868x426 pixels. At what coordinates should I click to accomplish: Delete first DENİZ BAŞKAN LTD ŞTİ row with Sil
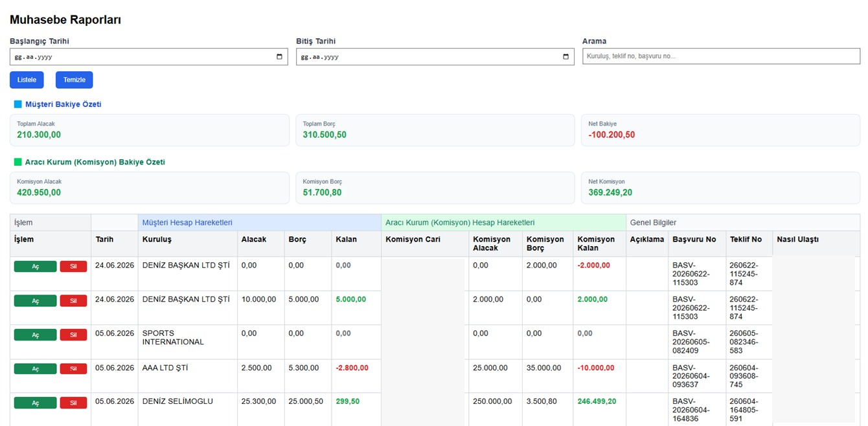73,267
